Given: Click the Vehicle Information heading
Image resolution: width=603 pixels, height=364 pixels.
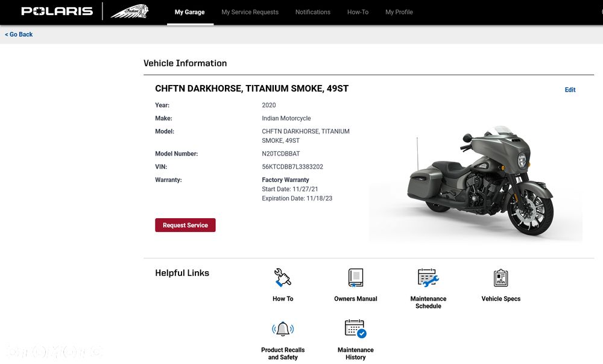Looking at the screenshot, I should click(x=185, y=63).
